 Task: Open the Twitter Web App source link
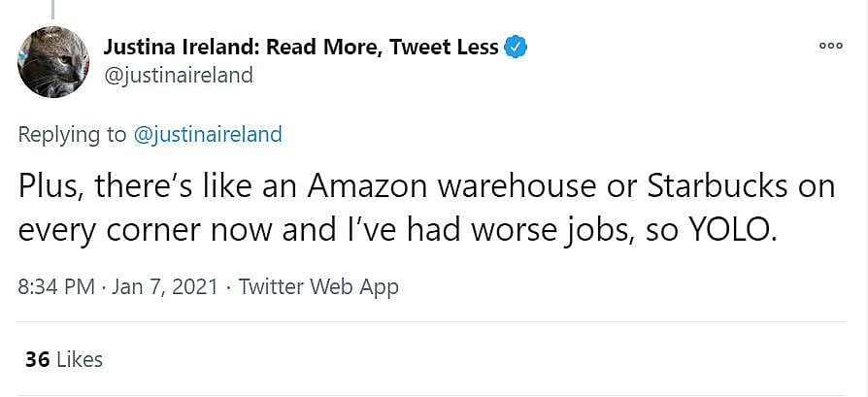tap(318, 286)
